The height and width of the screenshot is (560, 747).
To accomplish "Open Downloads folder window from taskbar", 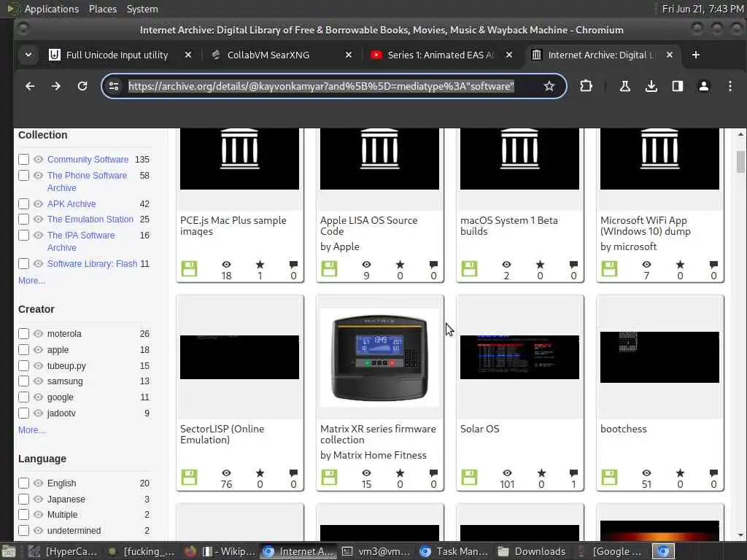I will (x=532, y=551).
